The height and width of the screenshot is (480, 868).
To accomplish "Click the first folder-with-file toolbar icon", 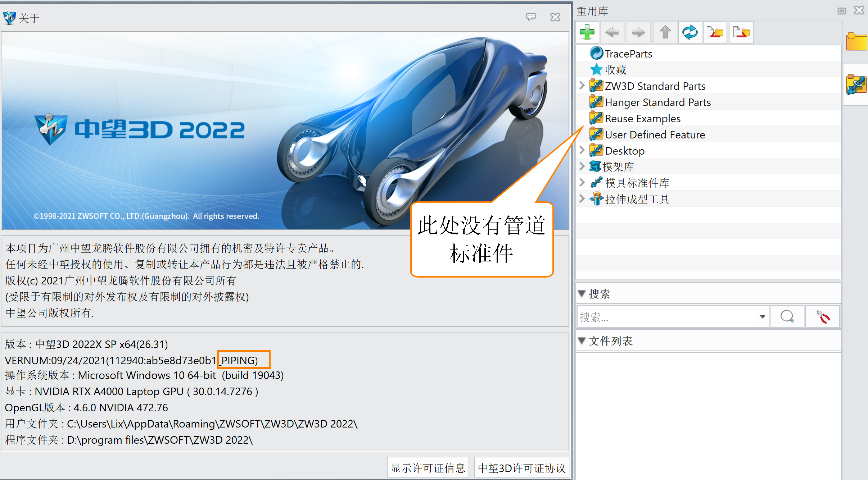I will click(x=715, y=32).
